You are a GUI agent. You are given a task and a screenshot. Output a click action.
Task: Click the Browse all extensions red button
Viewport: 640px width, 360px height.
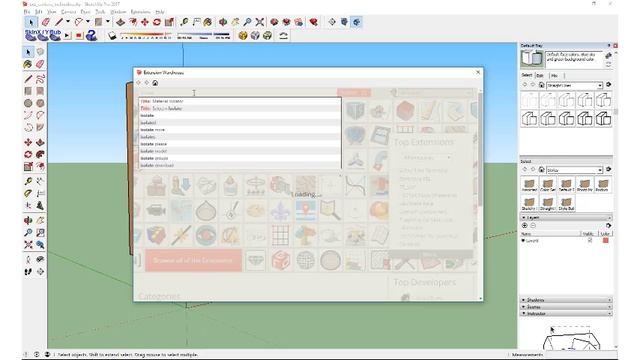coord(193,260)
